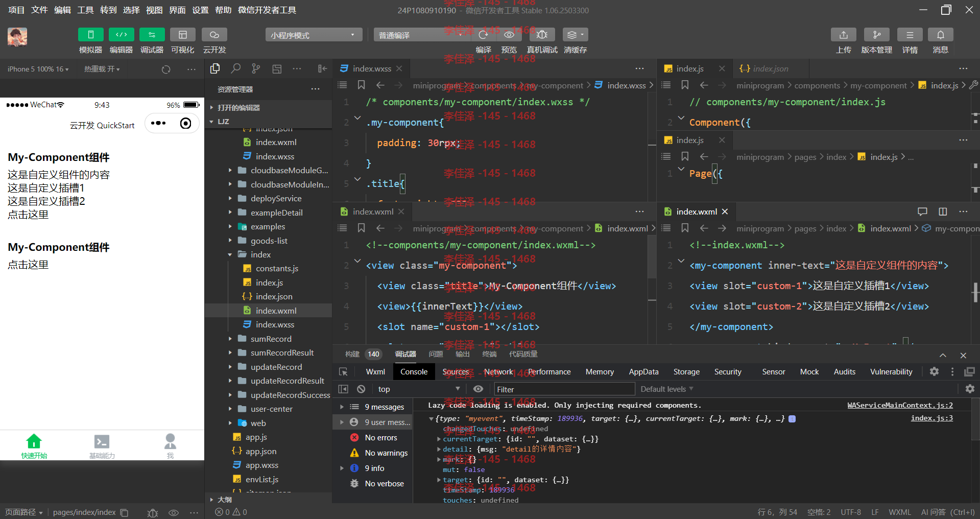Select index.json in index folder
This screenshot has width=980, height=519.
click(x=274, y=296)
